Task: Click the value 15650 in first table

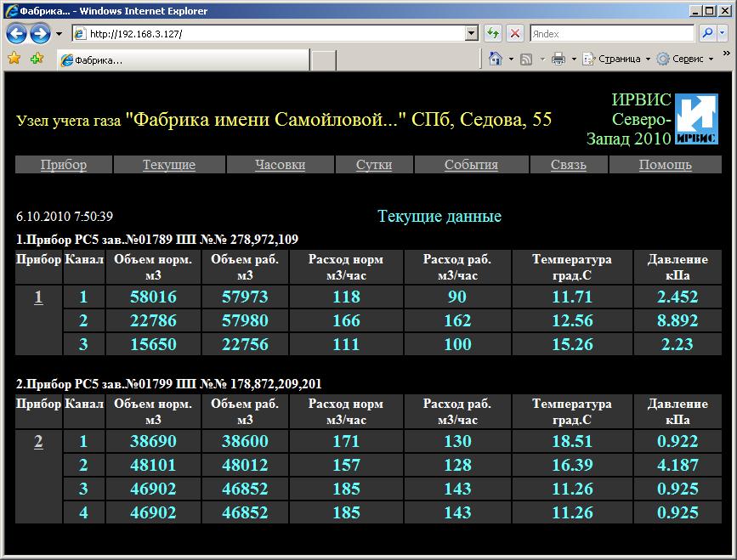Action: point(153,344)
